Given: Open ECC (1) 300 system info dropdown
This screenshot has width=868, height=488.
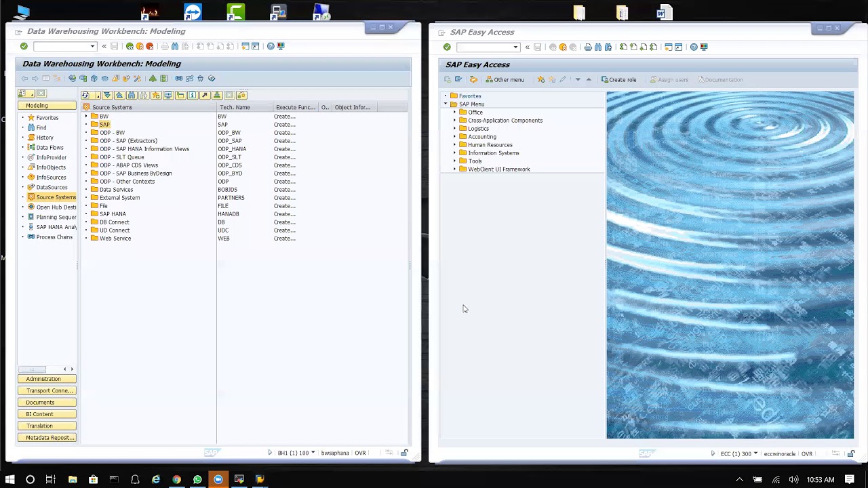Looking at the screenshot, I should [x=755, y=453].
